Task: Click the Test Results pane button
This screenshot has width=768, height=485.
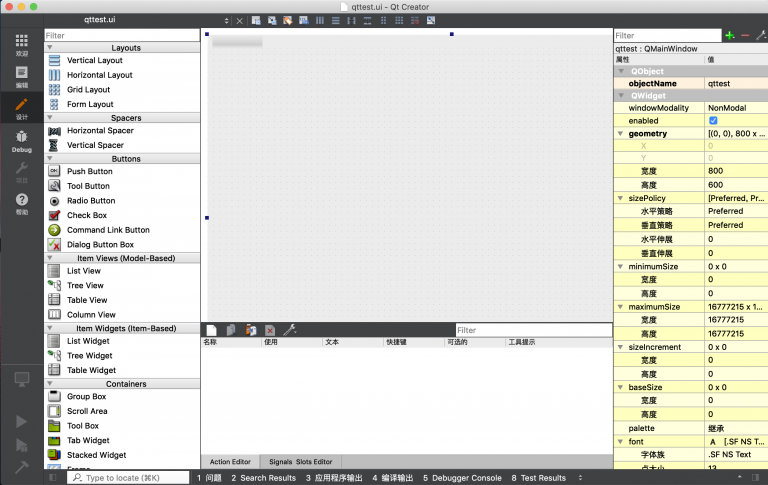Action: tap(538, 478)
